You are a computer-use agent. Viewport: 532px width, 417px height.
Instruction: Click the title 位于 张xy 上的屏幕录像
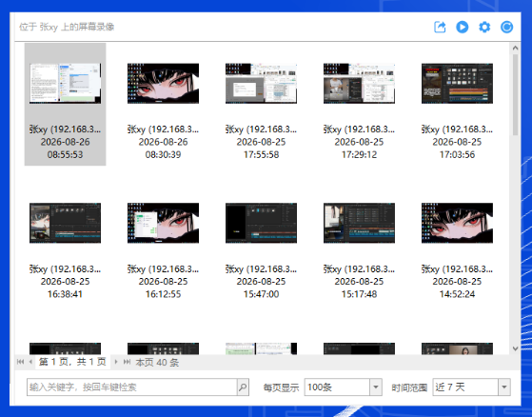67,27
